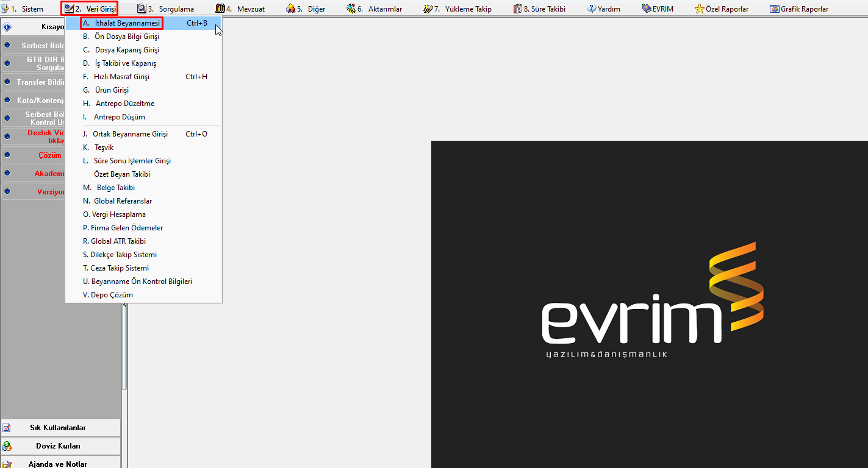Select V. Depo Çözüm entry
Screen dimensions: 868x468
[x=143, y=295]
